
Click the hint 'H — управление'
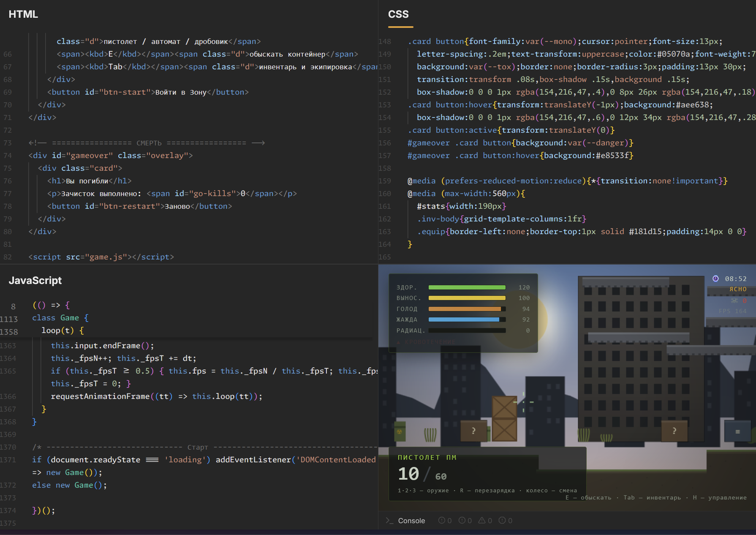coord(720,498)
